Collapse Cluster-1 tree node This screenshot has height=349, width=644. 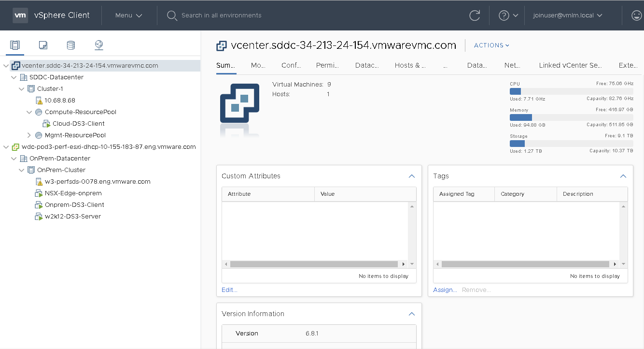pyautogui.click(x=21, y=89)
